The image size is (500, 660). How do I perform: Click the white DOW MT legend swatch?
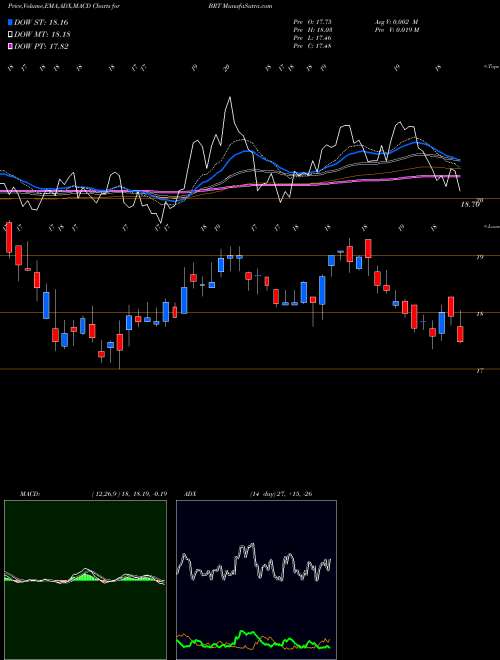(x=10, y=34)
